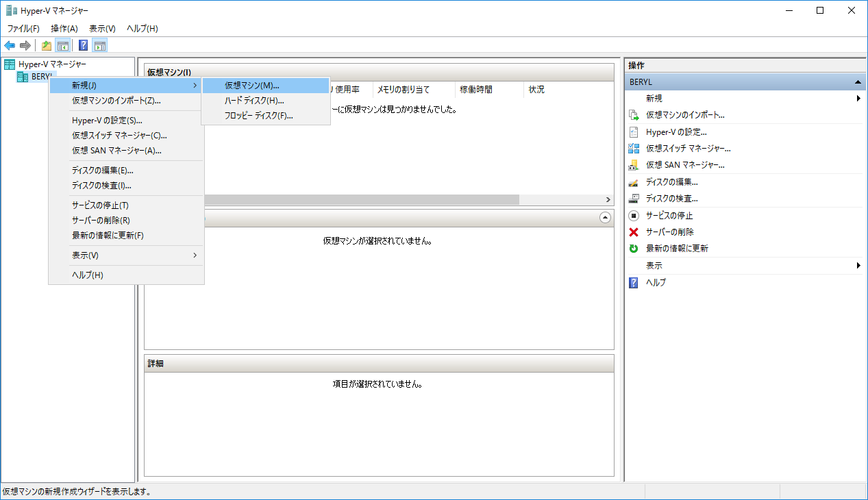Click 仮想スイッチ マネージャー... link in Actions pane
Image resolution: width=868 pixels, height=500 pixels.
689,149
